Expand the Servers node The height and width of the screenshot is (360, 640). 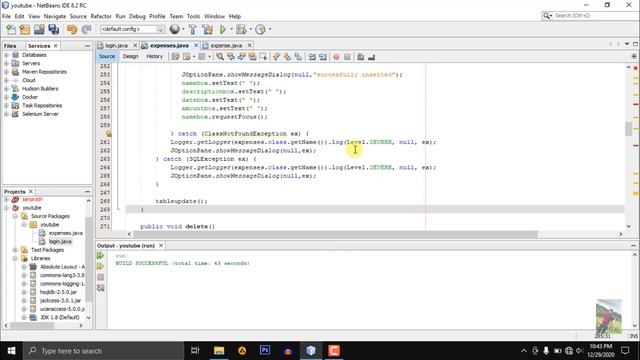tap(6, 63)
